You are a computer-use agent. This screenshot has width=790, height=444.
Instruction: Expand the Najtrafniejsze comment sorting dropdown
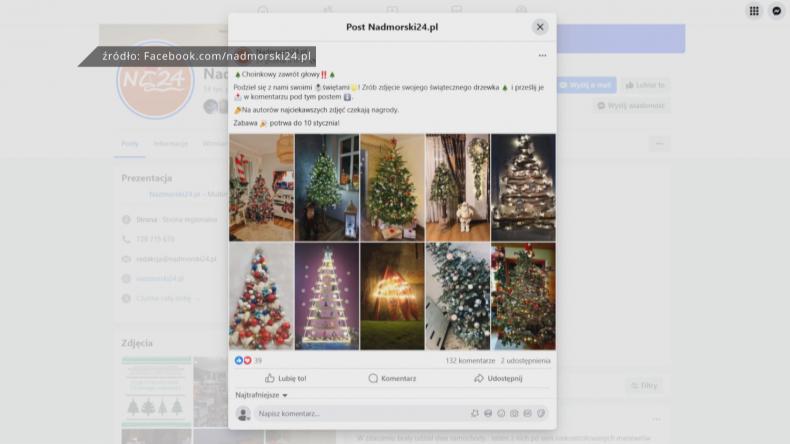pos(262,395)
